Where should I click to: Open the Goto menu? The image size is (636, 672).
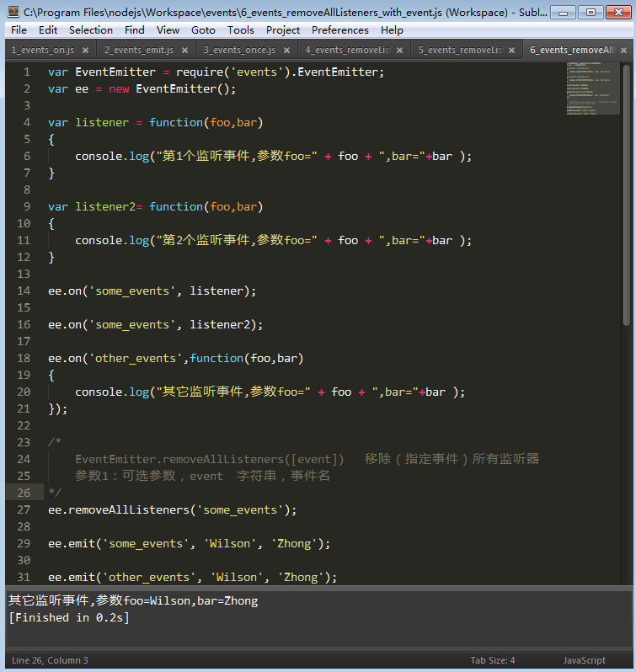203,30
